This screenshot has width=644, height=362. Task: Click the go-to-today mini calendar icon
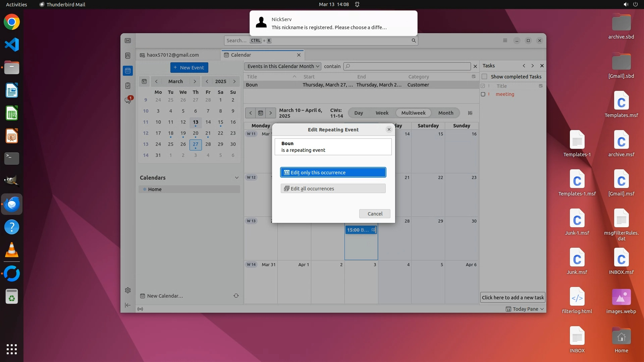[144, 81]
